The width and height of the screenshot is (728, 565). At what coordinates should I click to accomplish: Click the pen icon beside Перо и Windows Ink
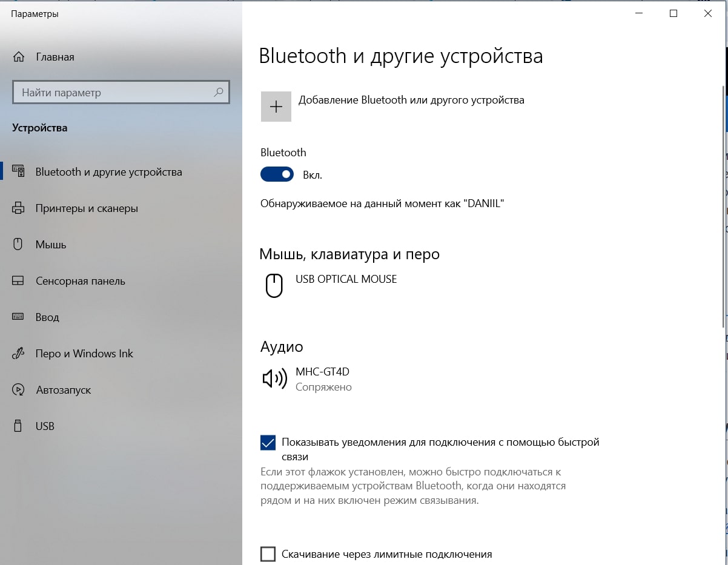pyautogui.click(x=18, y=354)
